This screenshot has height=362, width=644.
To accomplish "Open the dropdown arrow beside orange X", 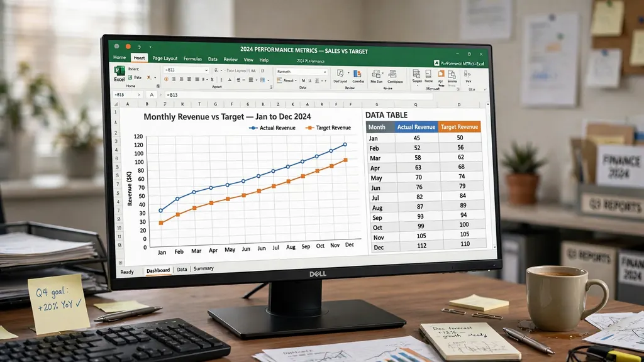I will (x=155, y=77).
